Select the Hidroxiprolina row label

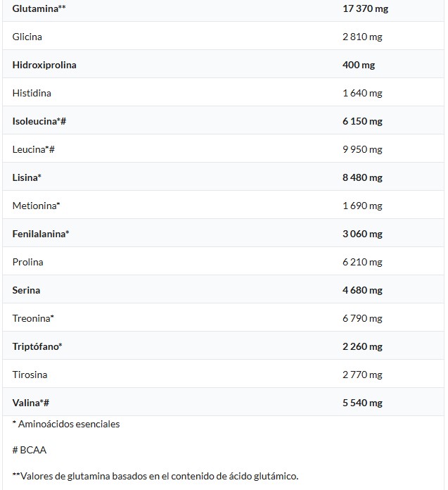[44, 65]
